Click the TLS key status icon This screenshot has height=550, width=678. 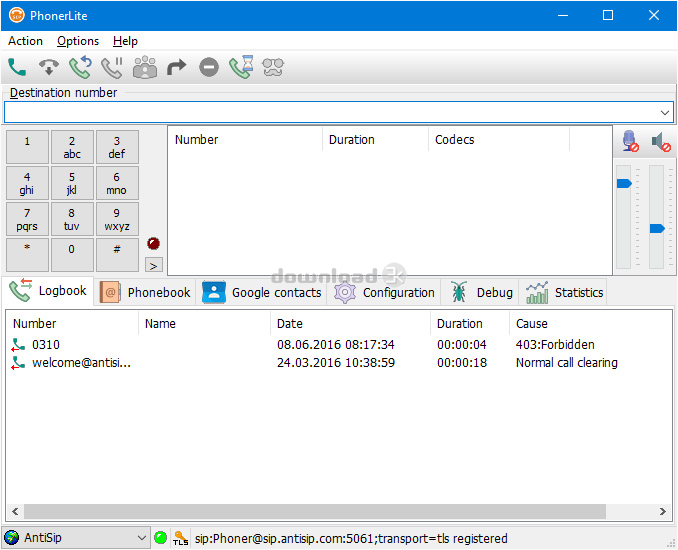(x=180, y=538)
